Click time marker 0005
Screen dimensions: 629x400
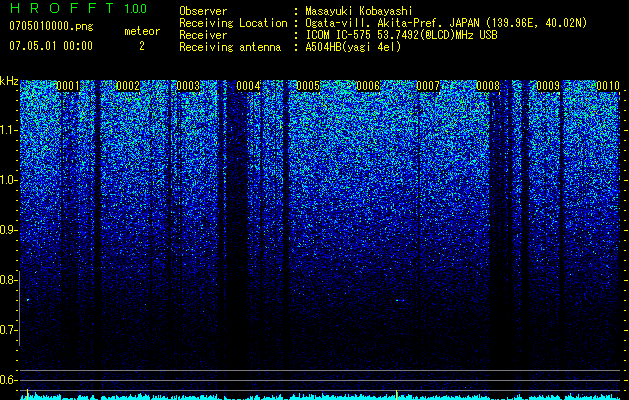click(308, 86)
